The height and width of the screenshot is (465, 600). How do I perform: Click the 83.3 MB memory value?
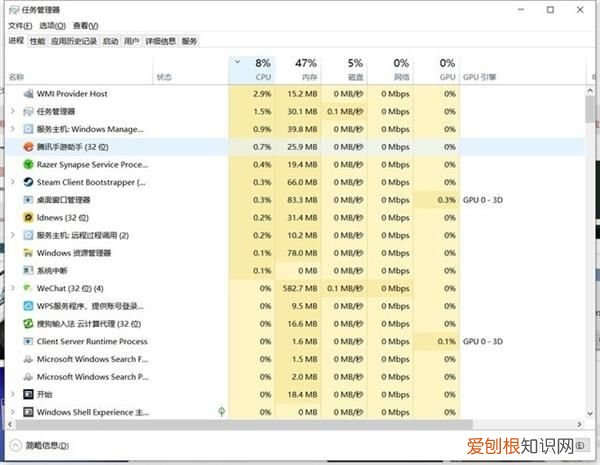coord(302,200)
